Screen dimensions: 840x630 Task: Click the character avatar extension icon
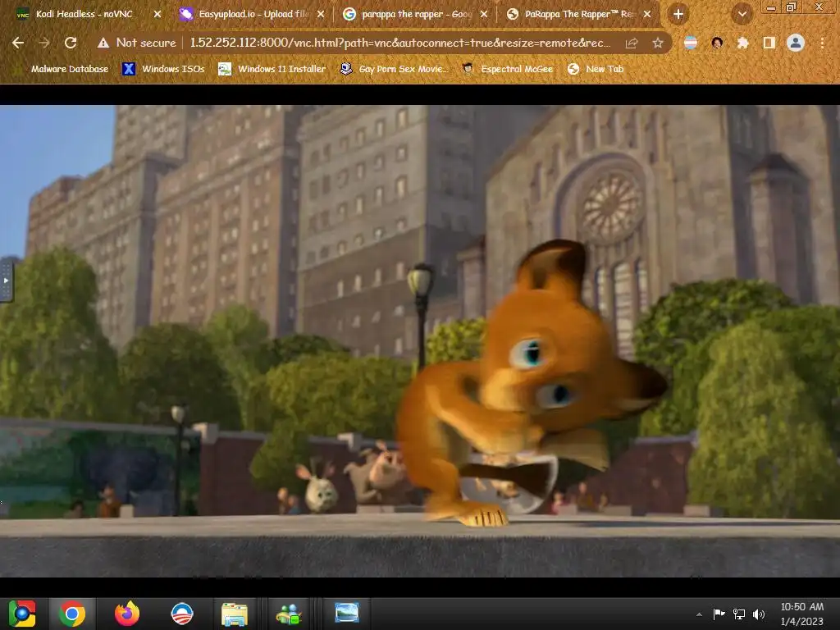717,43
